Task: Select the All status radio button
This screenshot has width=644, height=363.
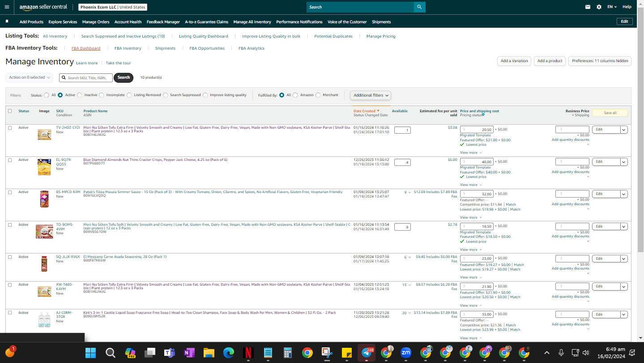Action: (x=47, y=95)
